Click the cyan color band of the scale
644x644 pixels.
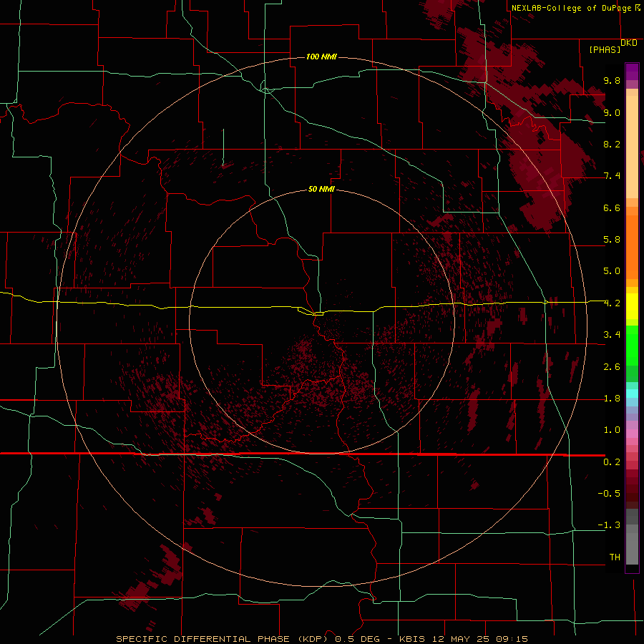(632, 394)
